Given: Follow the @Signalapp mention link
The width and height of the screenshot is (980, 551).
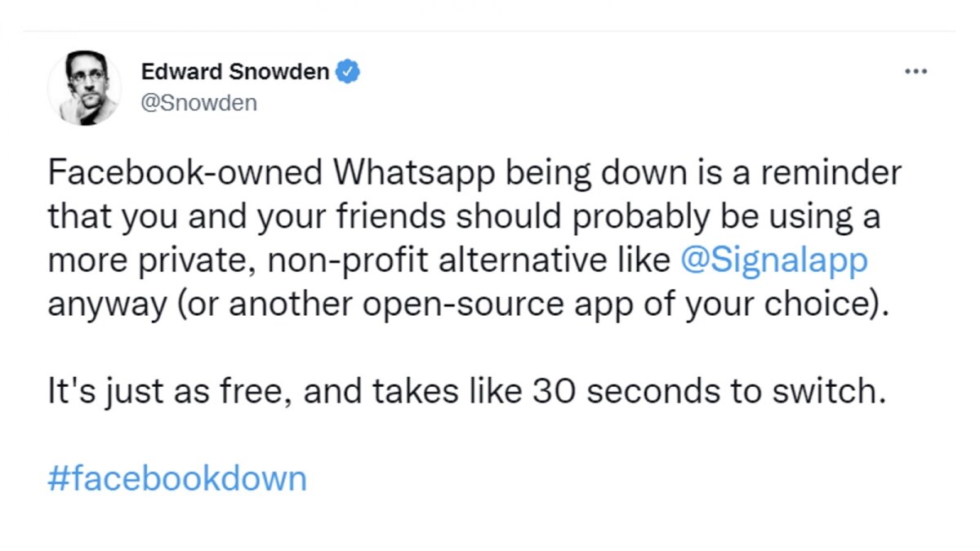Looking at the screenshot, I should point(773,261).
